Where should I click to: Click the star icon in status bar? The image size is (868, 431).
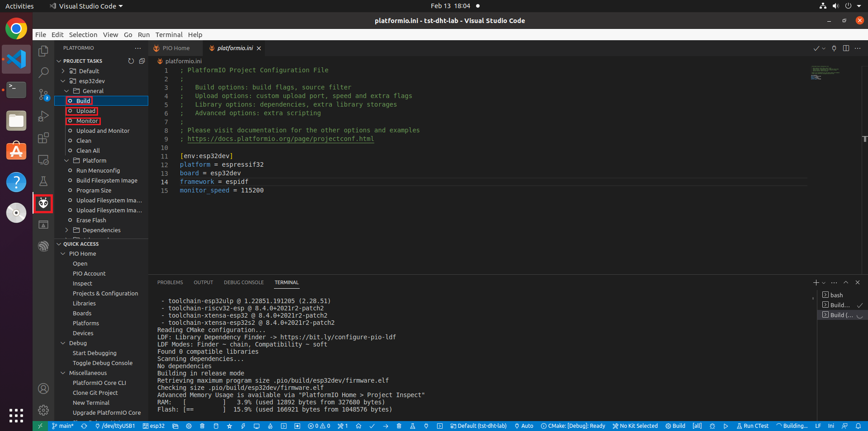coord(229,426)
